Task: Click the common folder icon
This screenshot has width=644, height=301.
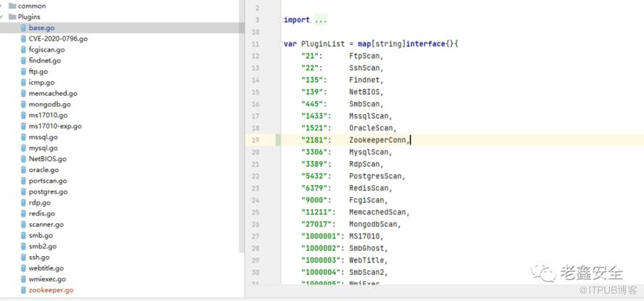Action: (13, 6)
